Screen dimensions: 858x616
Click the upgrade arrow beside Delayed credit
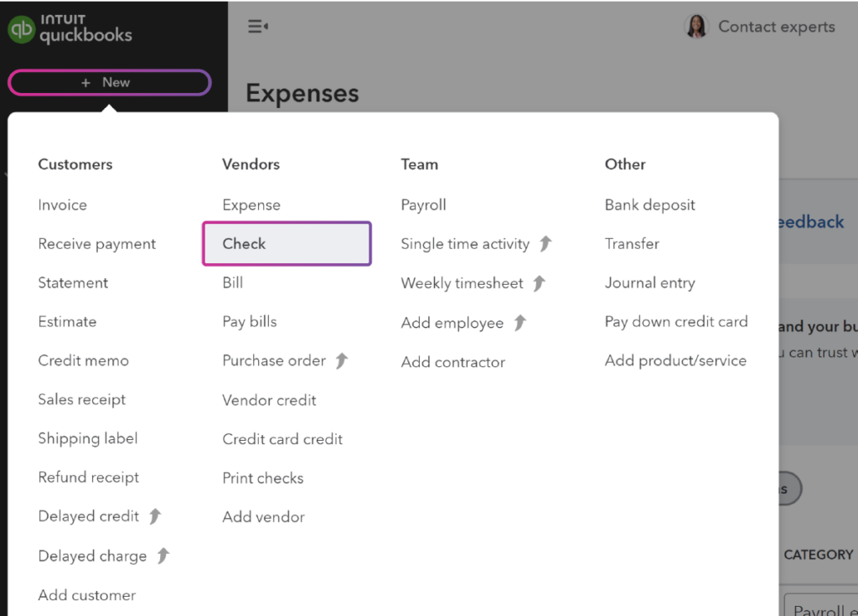pos(156,515)
